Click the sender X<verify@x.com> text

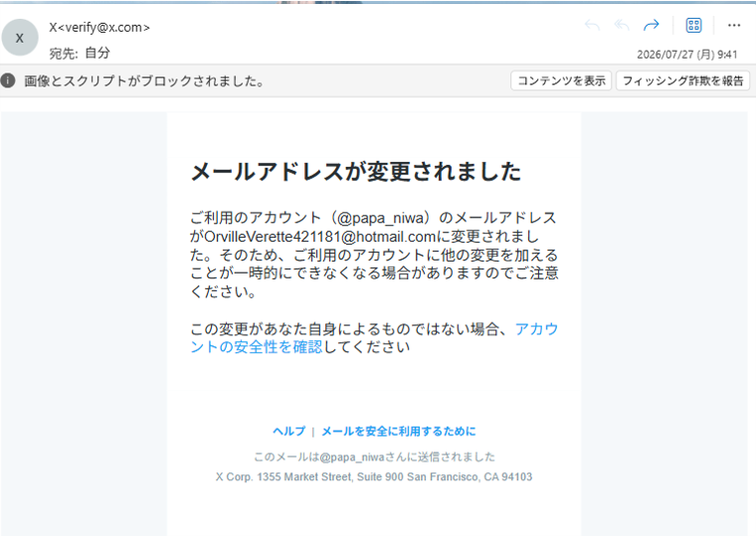tap(99, 28)
